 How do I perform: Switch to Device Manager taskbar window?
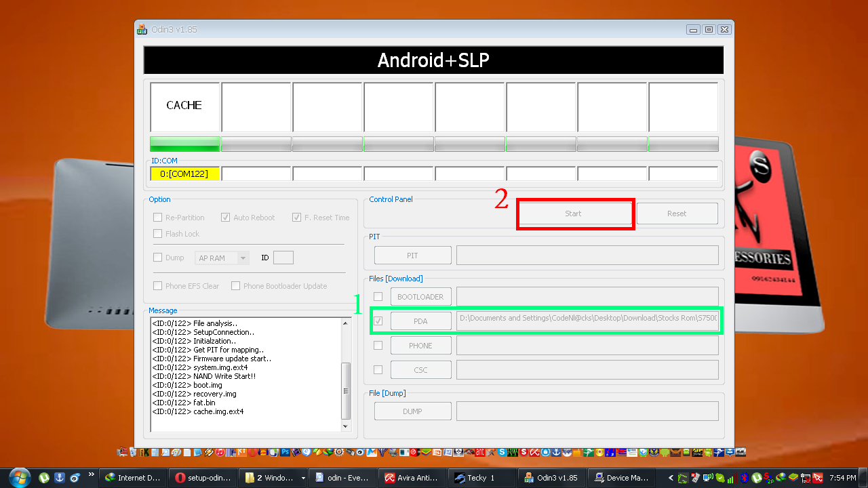tap(620, 478)
